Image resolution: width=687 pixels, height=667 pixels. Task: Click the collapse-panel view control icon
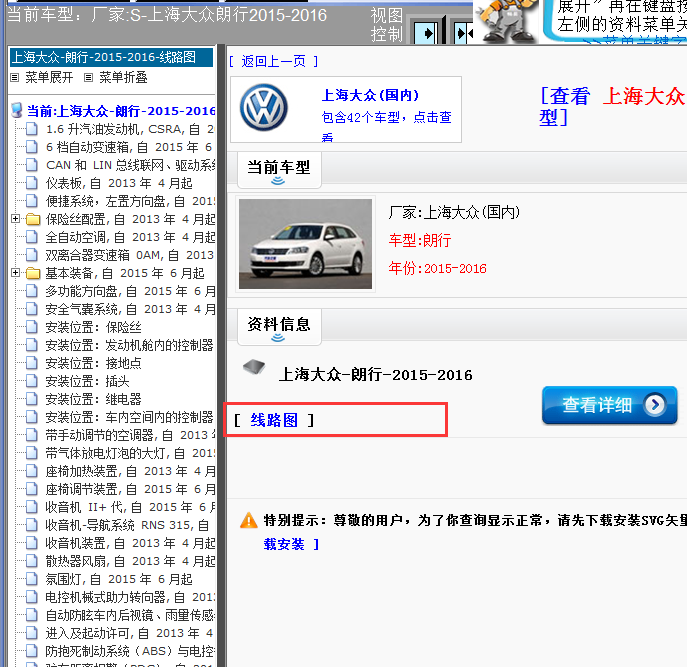(463, 33)
